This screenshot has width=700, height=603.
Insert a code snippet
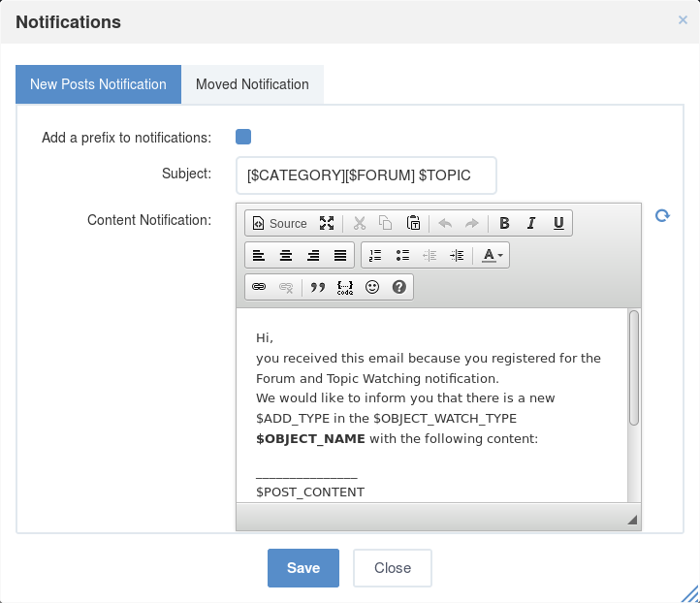click(x=345, y=287)
